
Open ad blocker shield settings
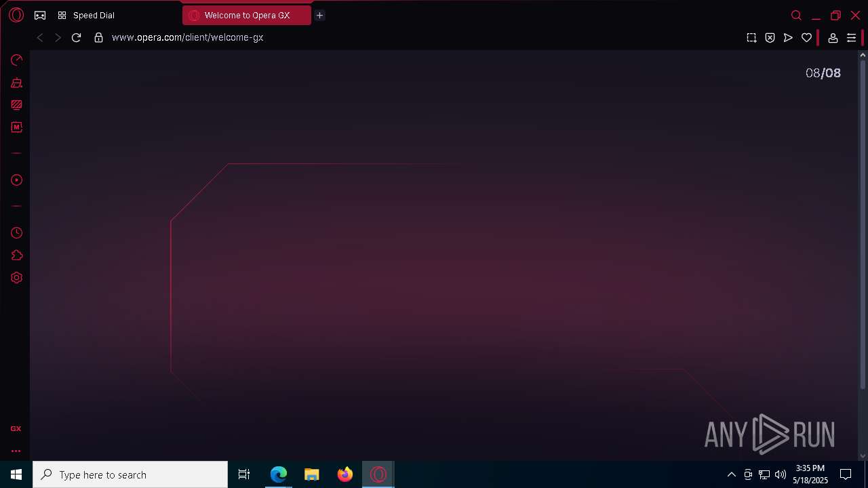[x=770, y=38]
